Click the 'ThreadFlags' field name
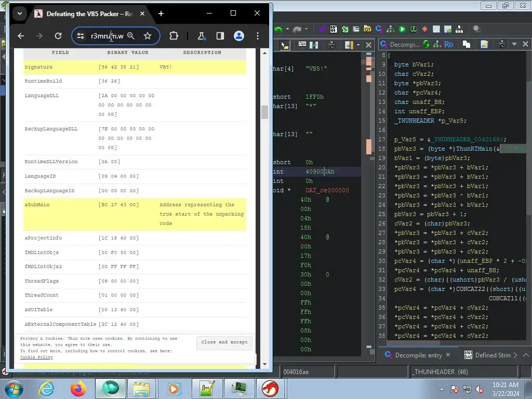532x399 pixels. pyautogui.click(x=42, y=281)
